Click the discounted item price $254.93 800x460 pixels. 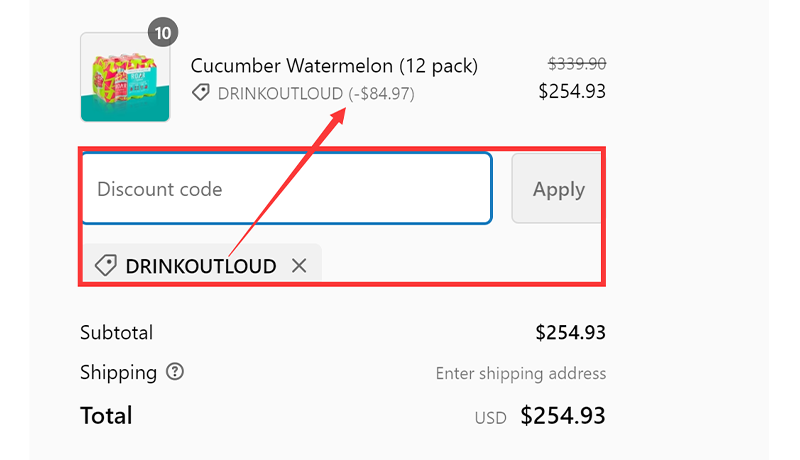point(571,91)
